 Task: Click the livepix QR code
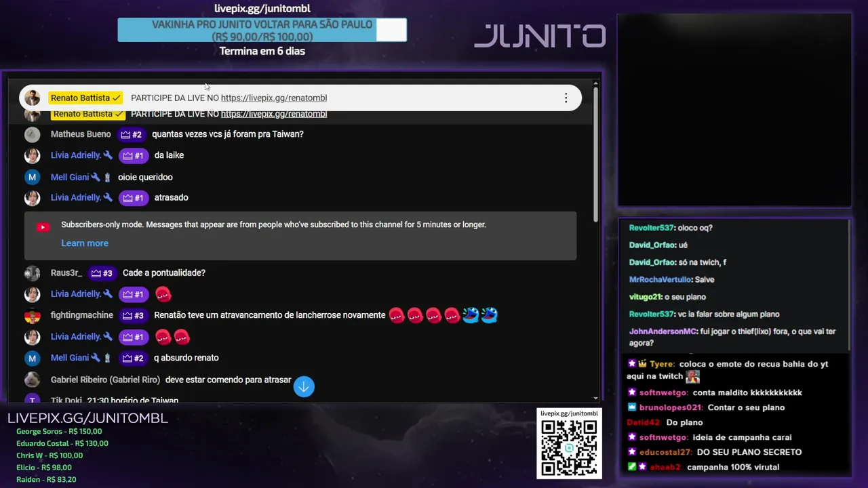(x=569, y=448)
